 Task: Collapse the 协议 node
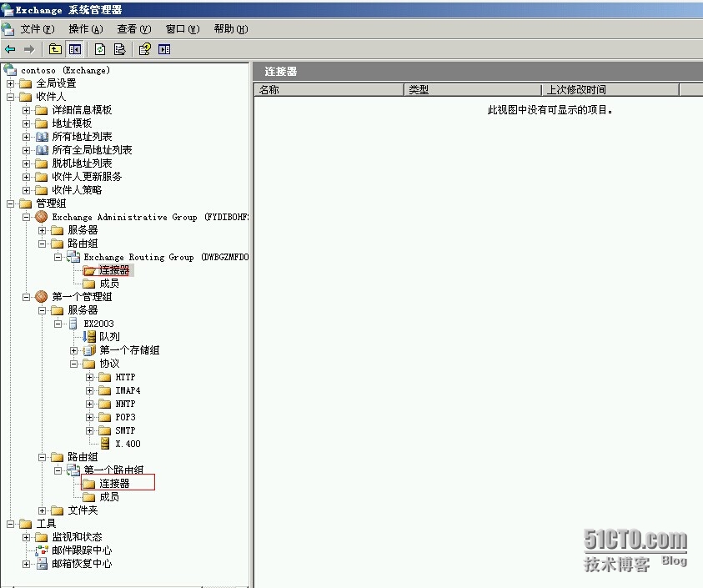click(x=74, y=364)
